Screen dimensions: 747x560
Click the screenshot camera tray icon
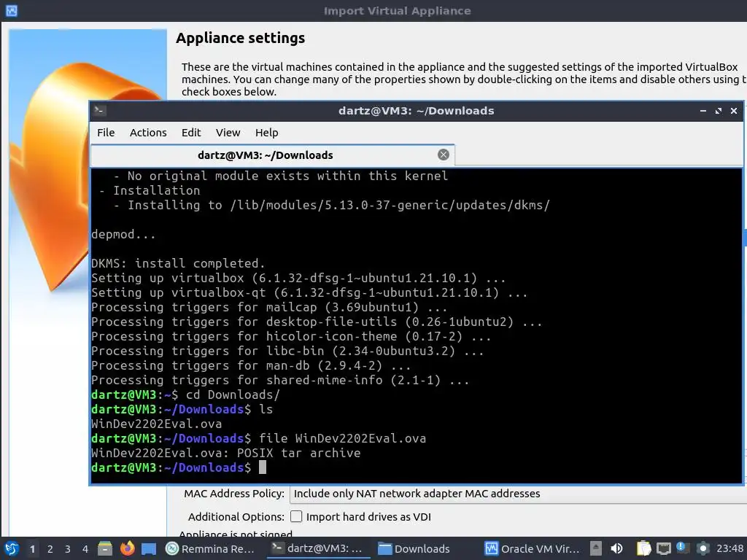703,548
